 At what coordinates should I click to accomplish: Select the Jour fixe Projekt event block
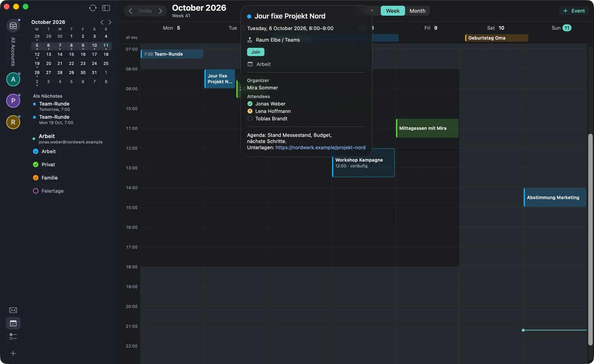click(x=220, y=79)
